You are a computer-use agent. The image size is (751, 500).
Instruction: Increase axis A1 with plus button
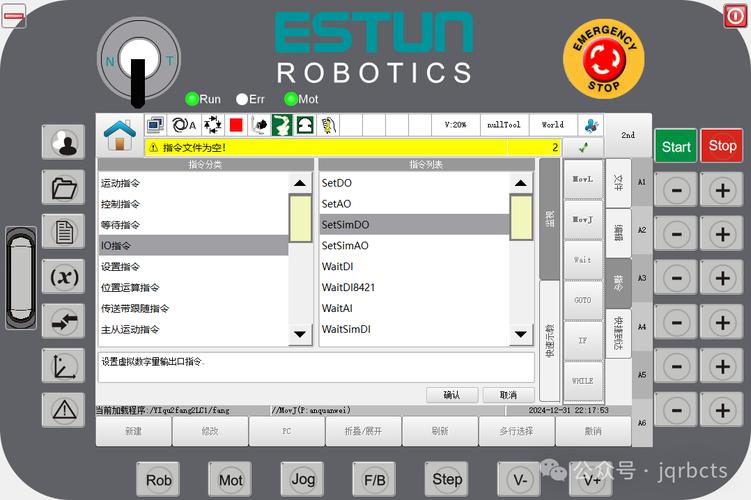[x=722, y=190]
